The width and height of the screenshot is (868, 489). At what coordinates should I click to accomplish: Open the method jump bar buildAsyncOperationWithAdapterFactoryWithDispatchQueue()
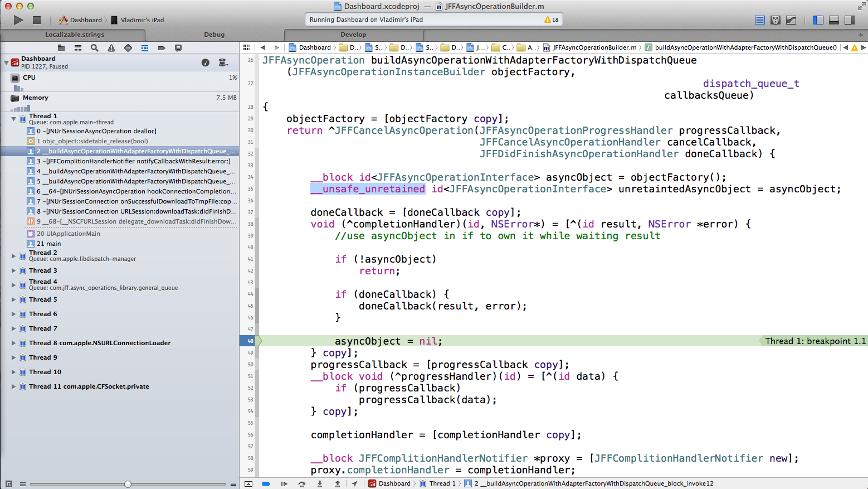pyautogui.click(x=740, y=47)
